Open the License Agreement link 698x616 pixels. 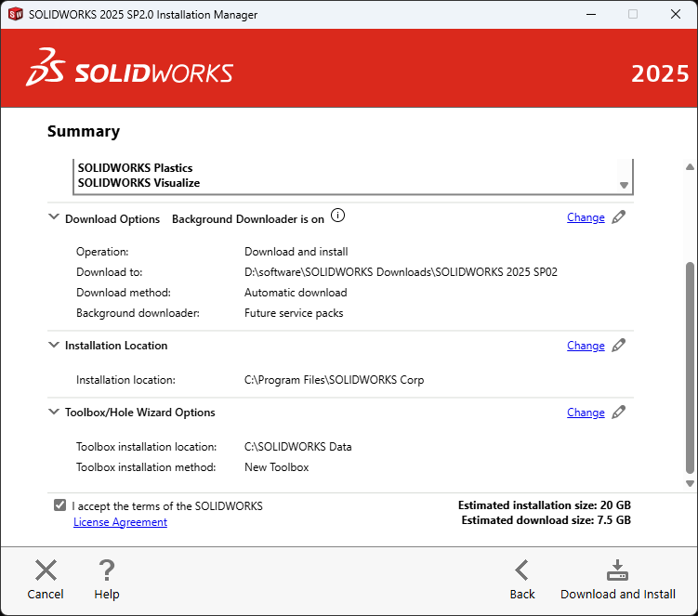[x=120, y=522]
